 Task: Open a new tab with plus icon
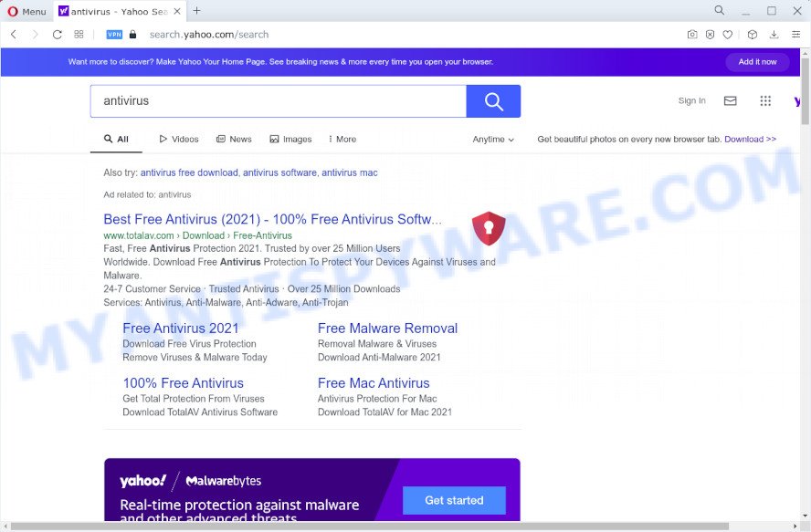click(196, 11)
